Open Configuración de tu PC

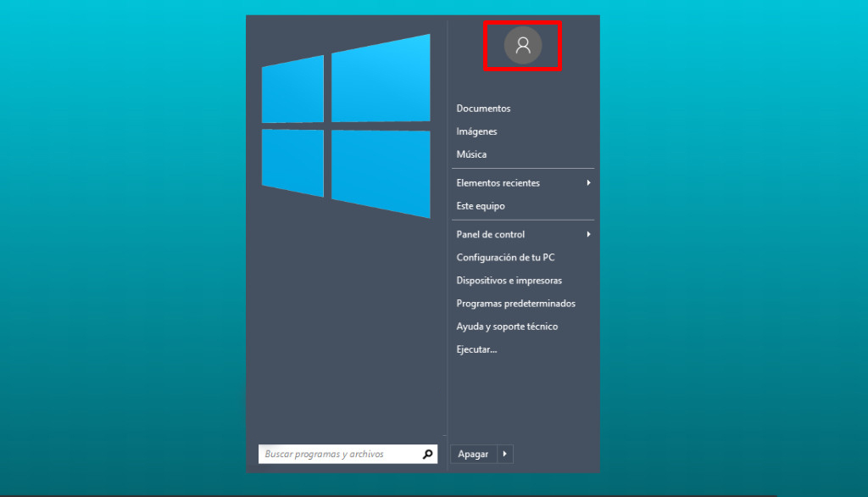point(505,258)
